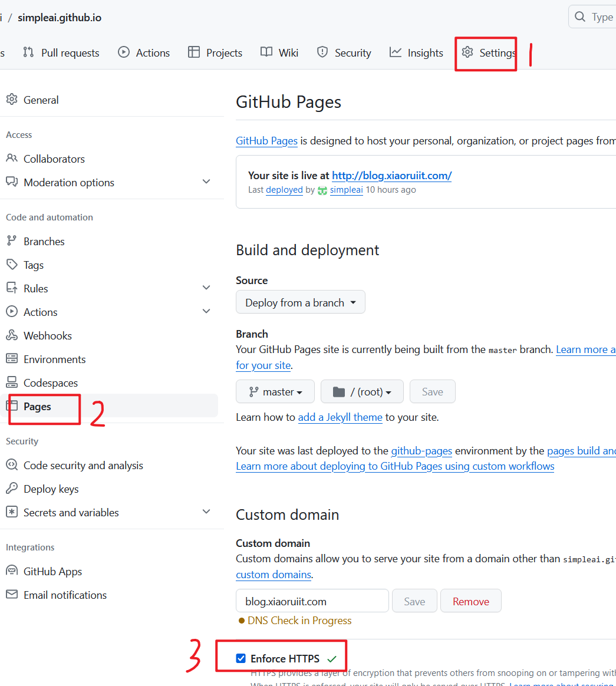616x686 pixels.
Task: Click the Email notifications envelope icon
Action: coord(12,595)
